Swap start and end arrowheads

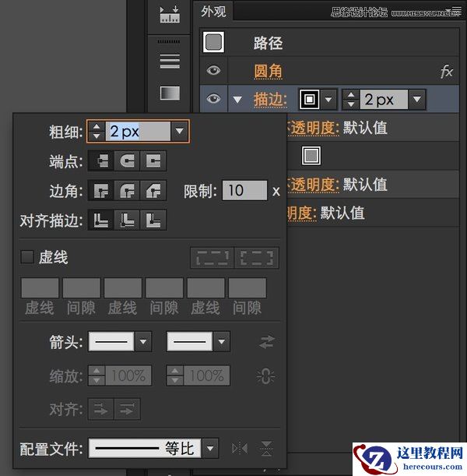pos(267,342)
